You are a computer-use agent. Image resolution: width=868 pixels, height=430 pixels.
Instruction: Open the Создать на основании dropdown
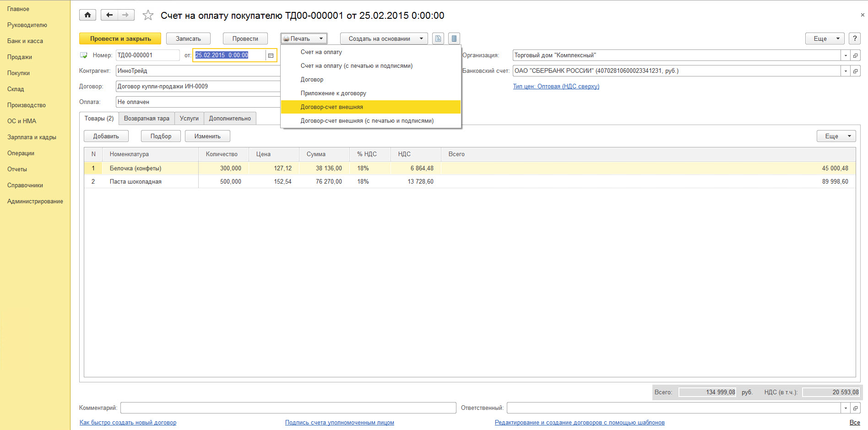click(384, 38)
